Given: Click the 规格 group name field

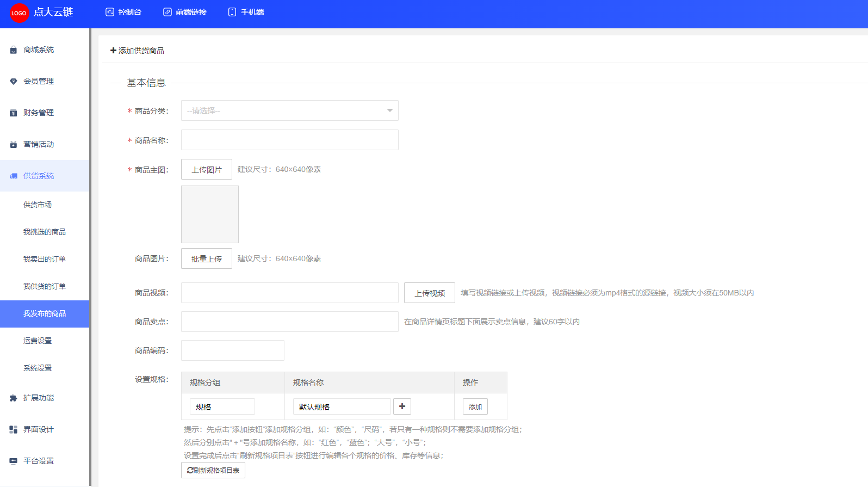Looking at the screenshot, I should 222,406.
